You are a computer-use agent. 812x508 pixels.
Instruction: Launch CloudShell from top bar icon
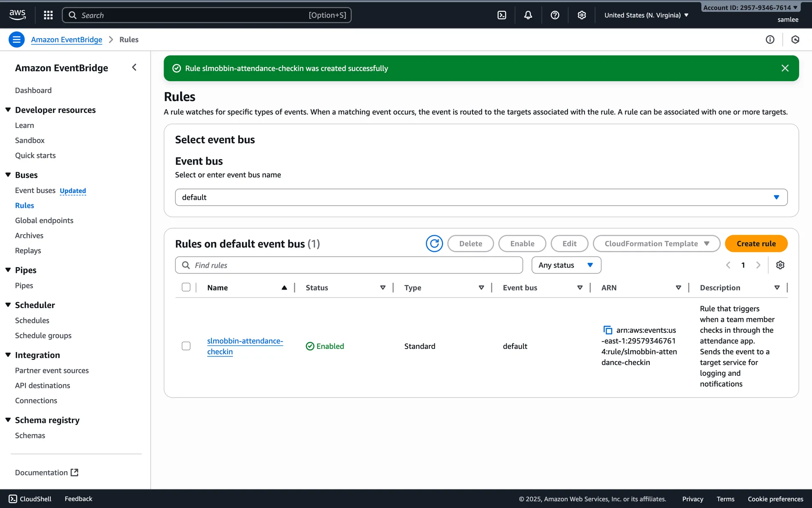[502, 15]
